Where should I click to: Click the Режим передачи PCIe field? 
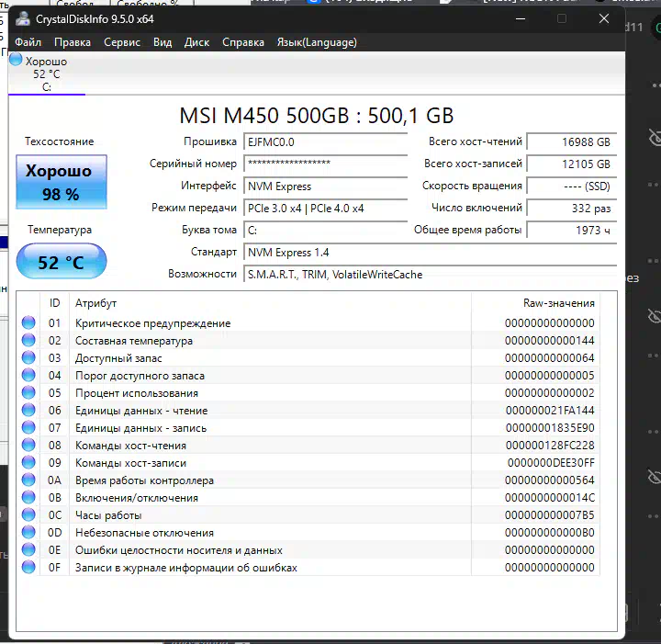pos(325,209)
